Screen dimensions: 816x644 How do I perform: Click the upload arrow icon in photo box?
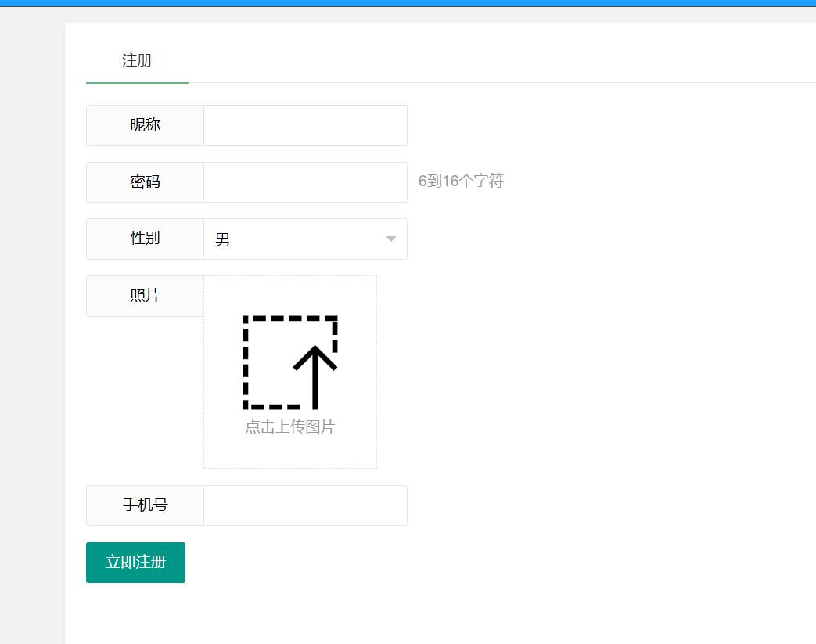pyautogui.click(x=315, y=376)
